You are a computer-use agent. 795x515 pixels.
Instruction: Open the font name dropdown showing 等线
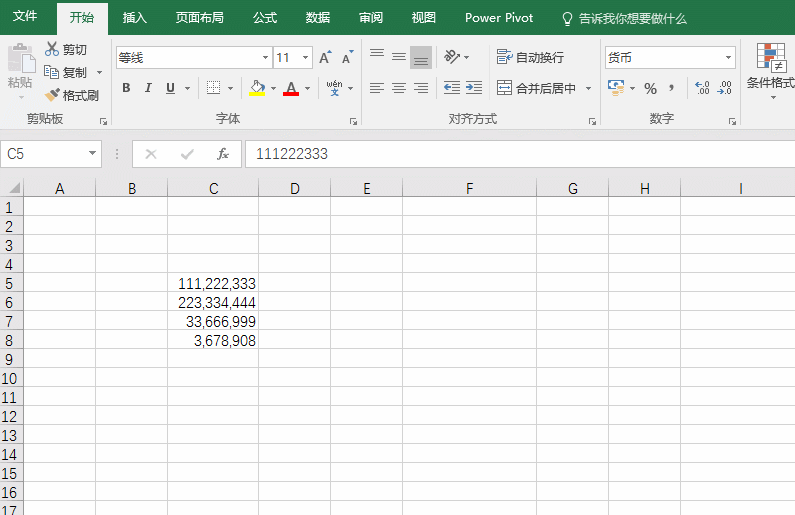[x=265, y=58]
